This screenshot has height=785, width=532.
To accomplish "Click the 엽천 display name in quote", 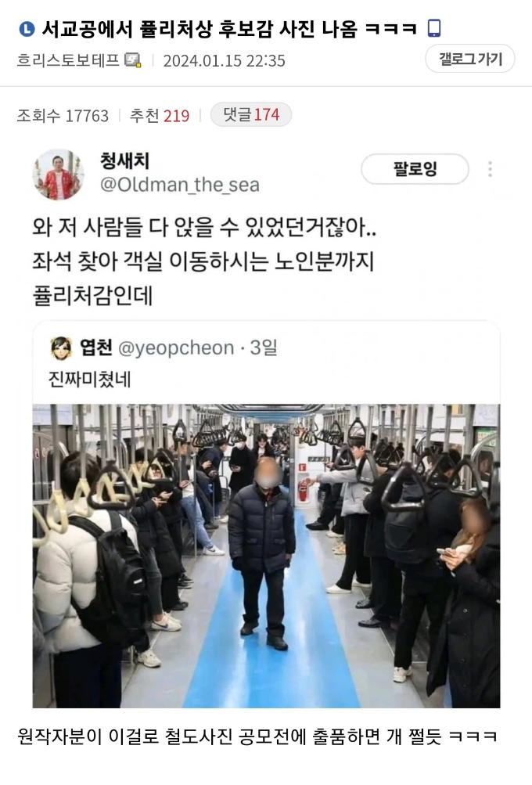I will click(x=96, y=347).
